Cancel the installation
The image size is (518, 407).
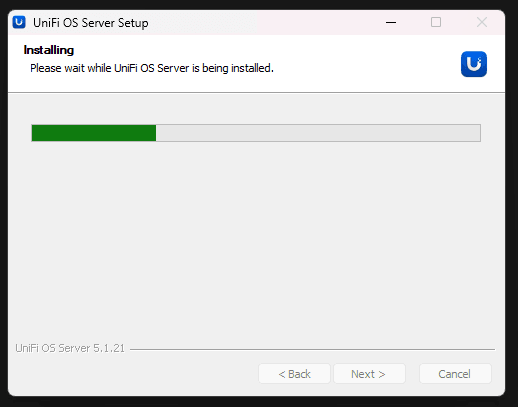455,374
